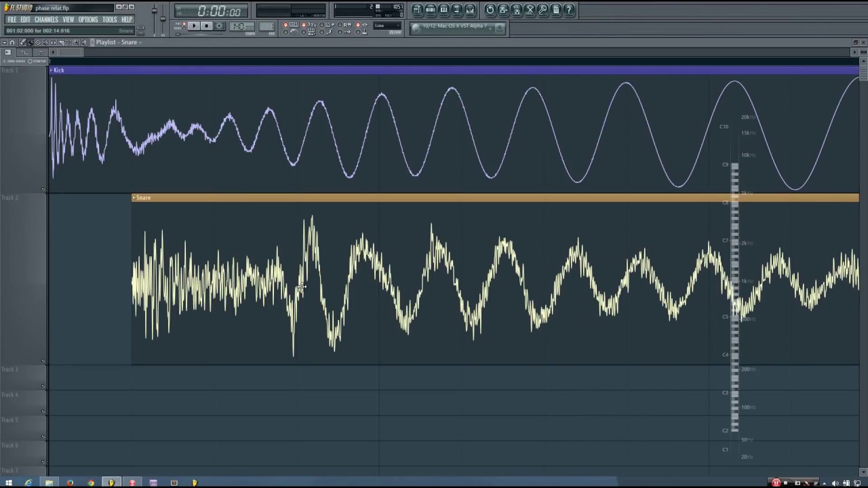This screenshot has width=868, height=488.
Task: Click the Stop button
Action: [x=207, y=26]
